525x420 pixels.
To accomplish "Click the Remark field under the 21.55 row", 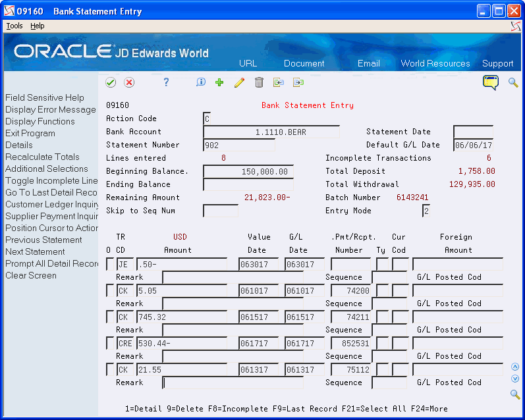I will 233,382.
